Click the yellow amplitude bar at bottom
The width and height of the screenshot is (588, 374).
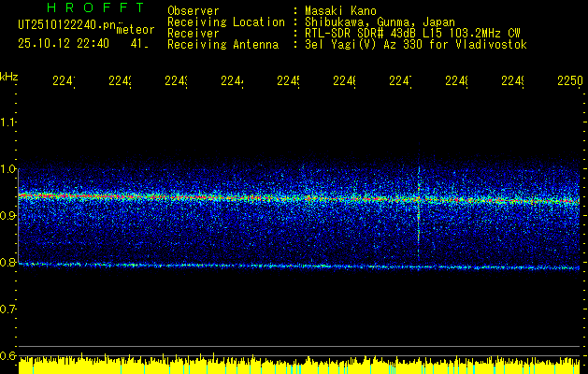[299, 365]
